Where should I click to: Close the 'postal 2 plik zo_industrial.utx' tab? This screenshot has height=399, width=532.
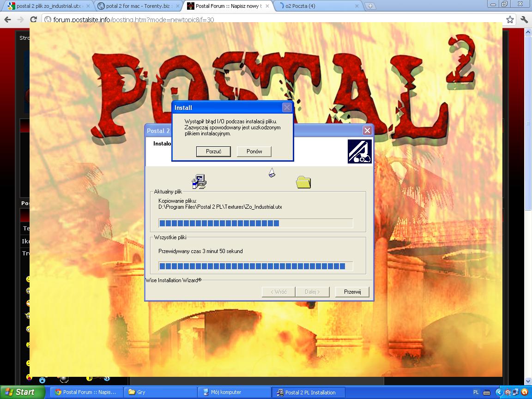tap(88, 6)
